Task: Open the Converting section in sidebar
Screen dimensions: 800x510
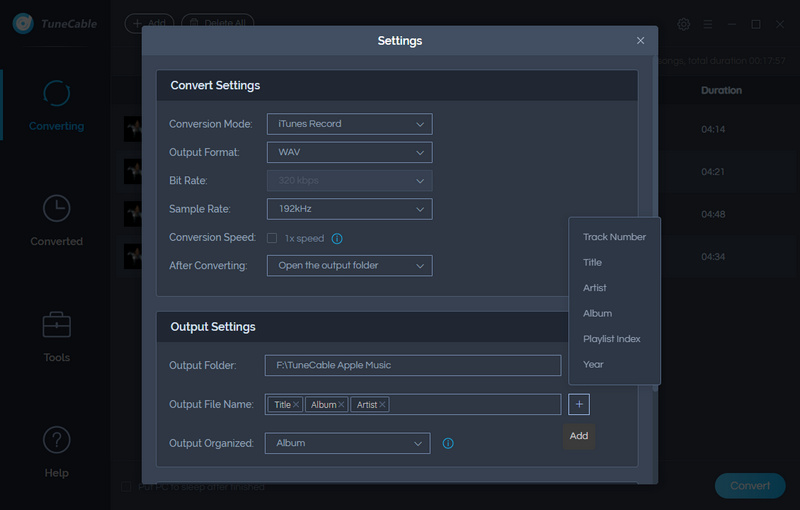Action: click(56, 106)
